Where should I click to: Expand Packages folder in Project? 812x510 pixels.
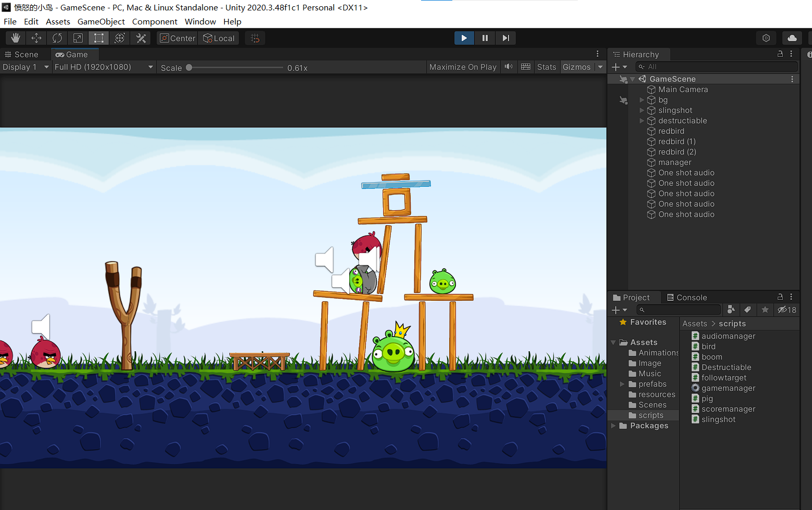click(613, 426)
